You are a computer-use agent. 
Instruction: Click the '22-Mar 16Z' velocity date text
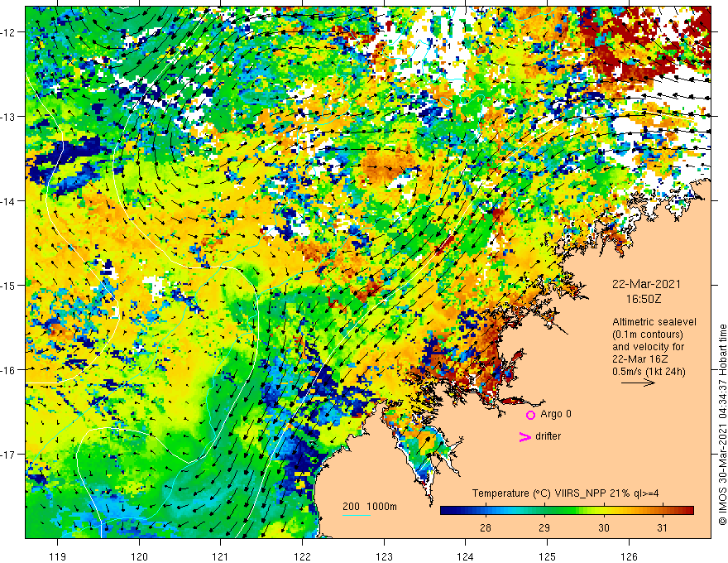click(642, 359)
